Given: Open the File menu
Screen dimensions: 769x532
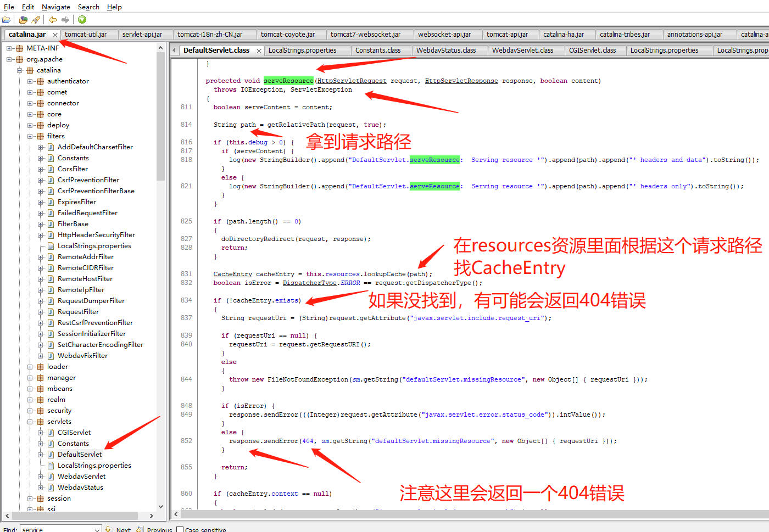Looking at the screenshot, I should pyautogui.click(x=9, y=7).
